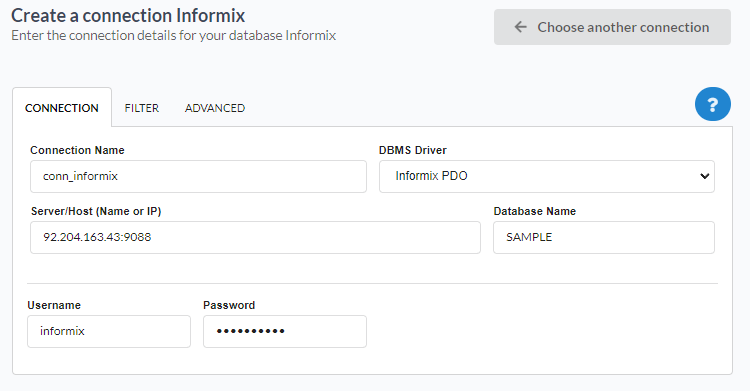Click the Connection Name label
The height and width of the screenshot is (391, 750).
pos(77,150)
